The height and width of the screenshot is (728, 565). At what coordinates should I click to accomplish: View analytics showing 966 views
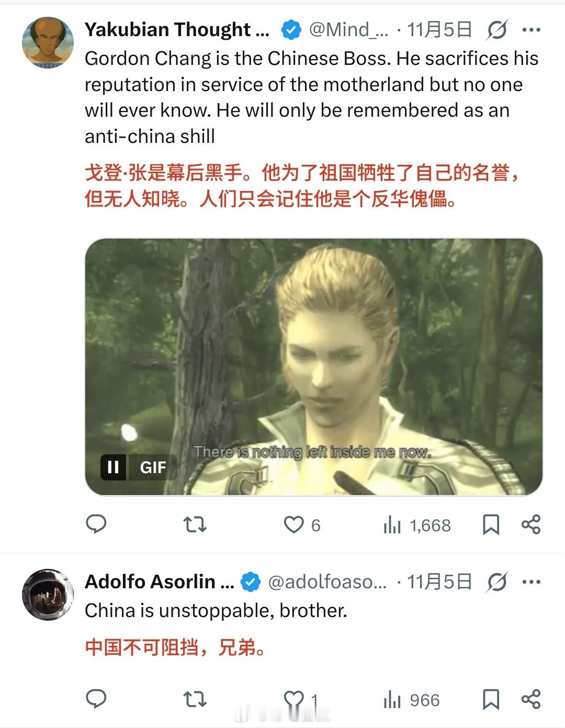pos(411,700)
